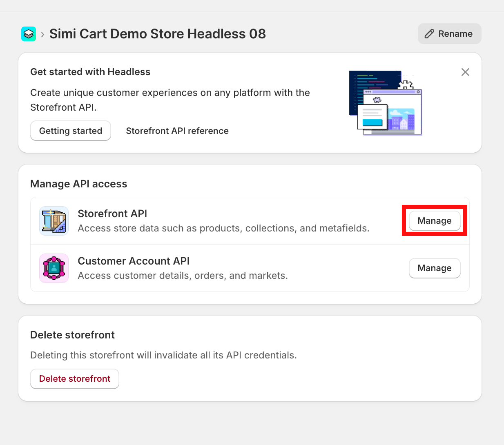The image size is (504, 445).
Task: Click the Simi Cart Demo Store title
Action: click(x=157, y=34)
